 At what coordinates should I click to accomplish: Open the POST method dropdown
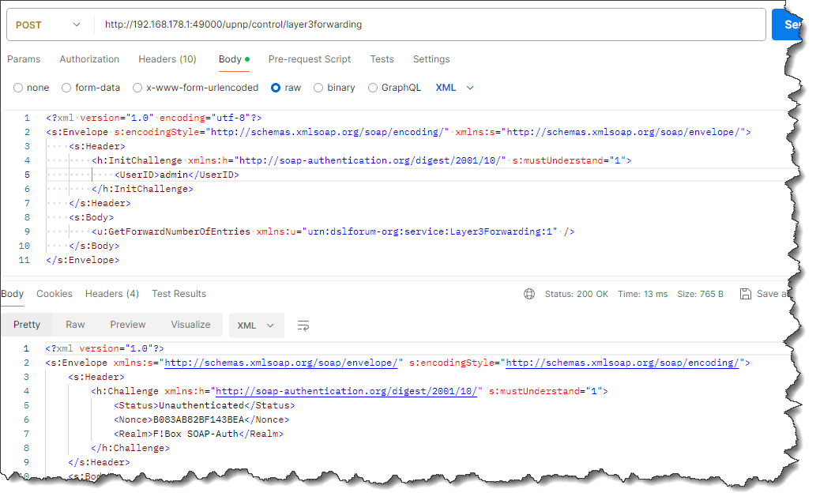(47, 24)
